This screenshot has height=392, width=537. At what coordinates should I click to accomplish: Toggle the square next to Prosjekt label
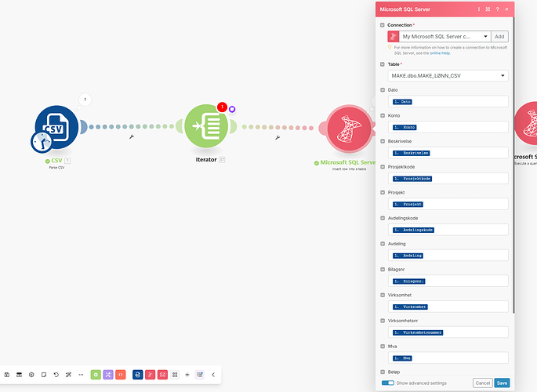[x=383, y=192]
